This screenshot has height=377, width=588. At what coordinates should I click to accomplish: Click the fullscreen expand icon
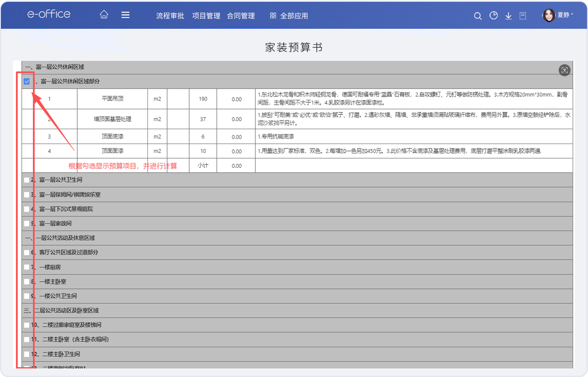pos(565,70)
